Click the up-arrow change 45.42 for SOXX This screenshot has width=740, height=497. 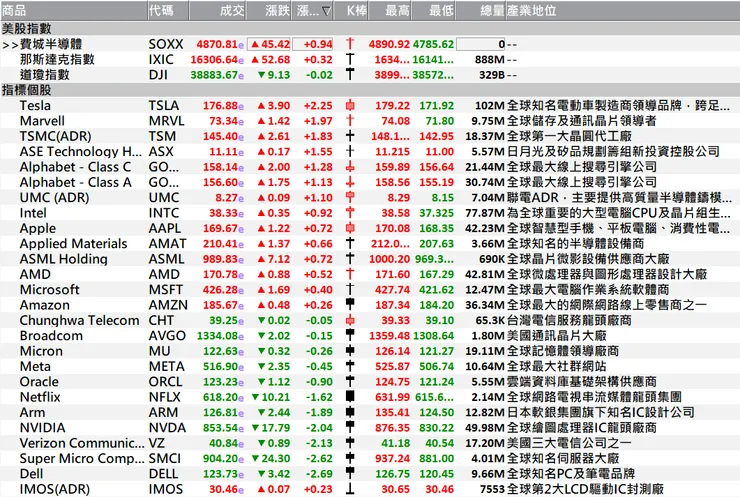(x=270, y=44)
